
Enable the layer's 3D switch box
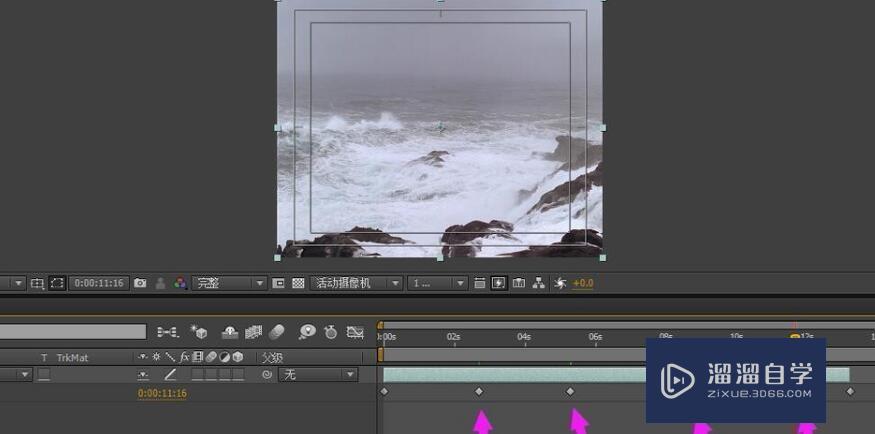pos(238,375)
